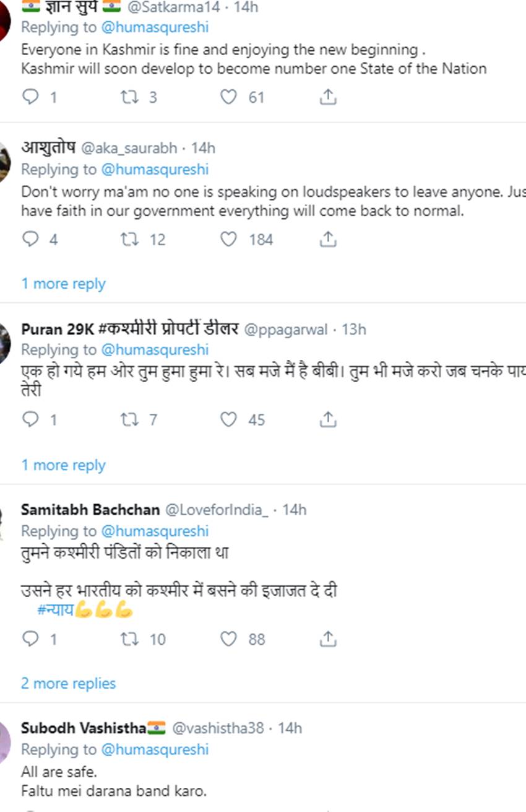This screenshot has width=526, height=812.
Task: Open the 13h timestamp on Puran's tweet
Action: 354,330
